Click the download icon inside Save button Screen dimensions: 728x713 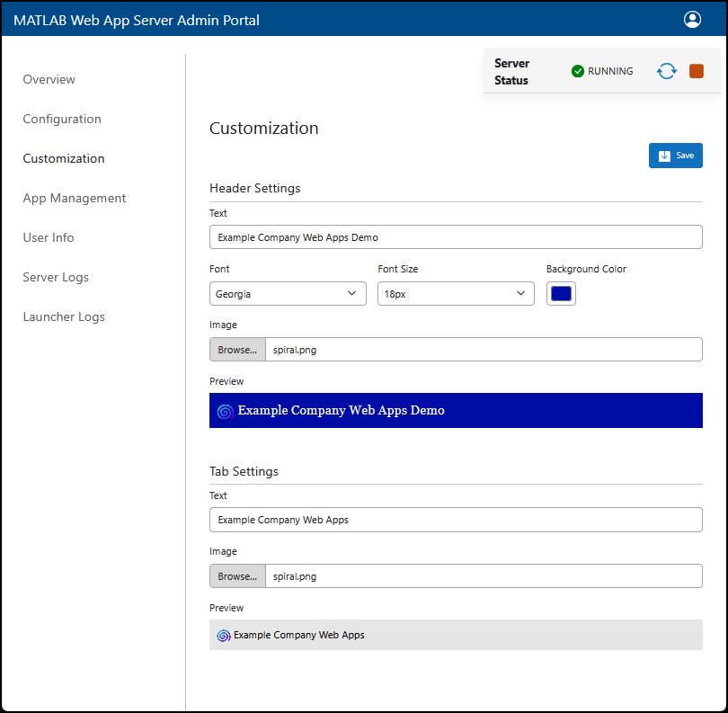pyautogui.click(x=665, y=155)
